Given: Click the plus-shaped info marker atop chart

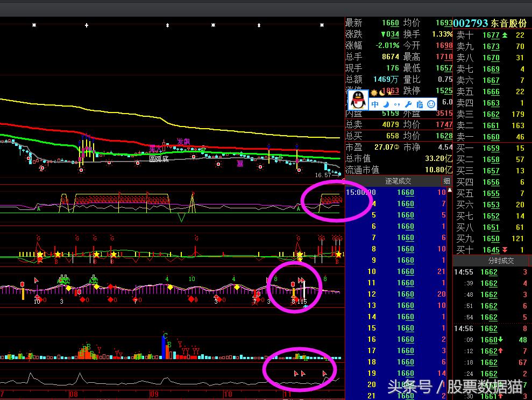Looking at the screenshot, I should [86, 25].
